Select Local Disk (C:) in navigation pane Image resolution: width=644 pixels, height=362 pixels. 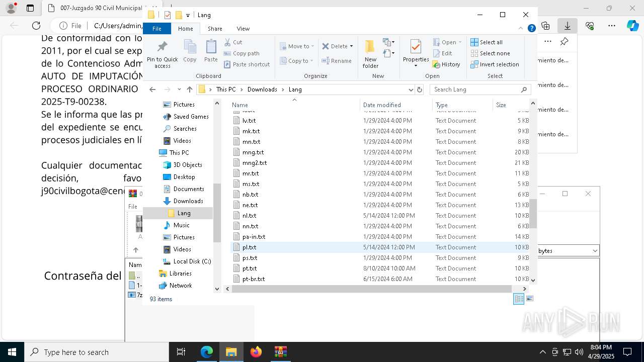pos(187,261)
